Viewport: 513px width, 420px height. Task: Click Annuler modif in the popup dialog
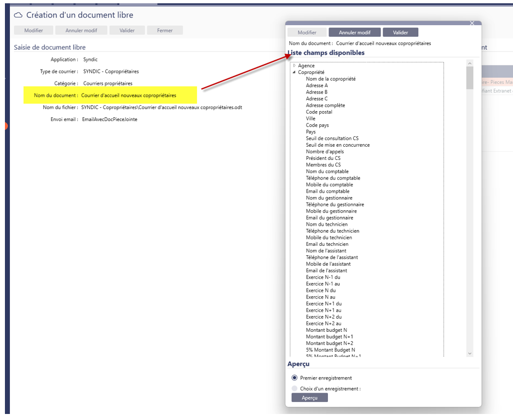point(355,32)
